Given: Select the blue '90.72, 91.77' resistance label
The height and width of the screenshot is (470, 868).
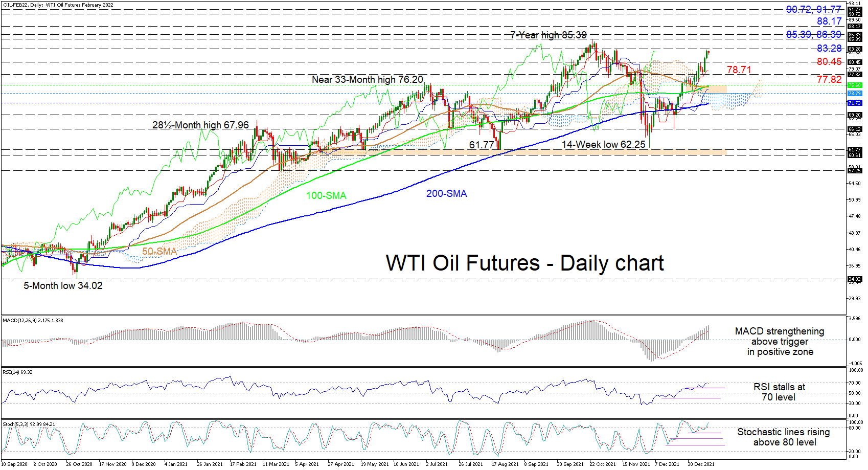Looking at the screenshot, I should 814,9.
